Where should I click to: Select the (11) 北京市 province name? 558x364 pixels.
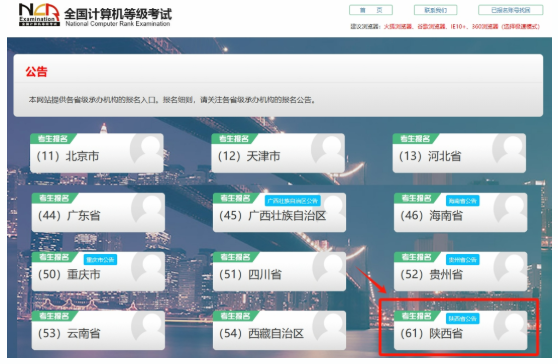[68, 156]
